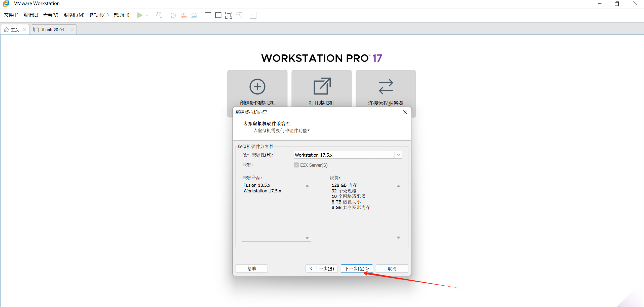The height and width of the screenshot is (307, 644).
Task: Click the revert to snapshot icon
Action: coord(183,15)
